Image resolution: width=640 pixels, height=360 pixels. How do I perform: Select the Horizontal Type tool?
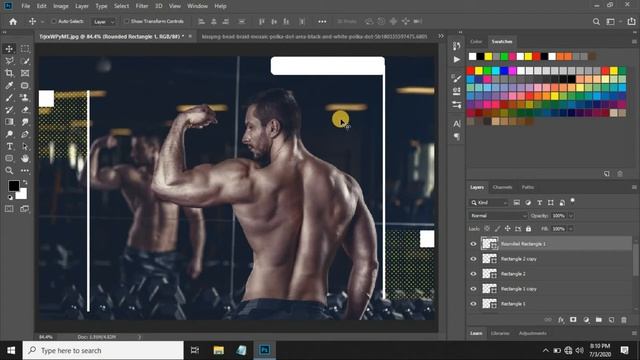pyautogui.click(x=9, y=146)
